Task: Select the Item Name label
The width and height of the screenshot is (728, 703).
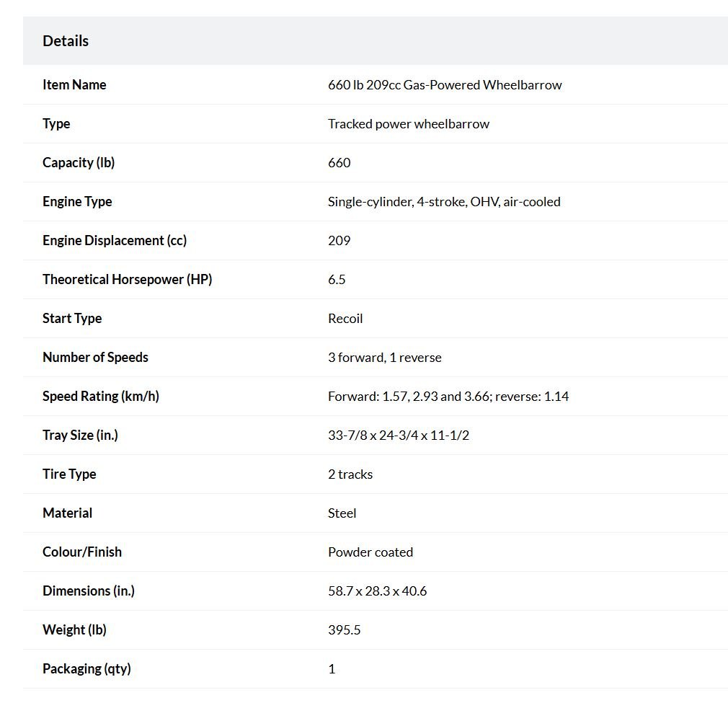Action: [x=74, y=84]
